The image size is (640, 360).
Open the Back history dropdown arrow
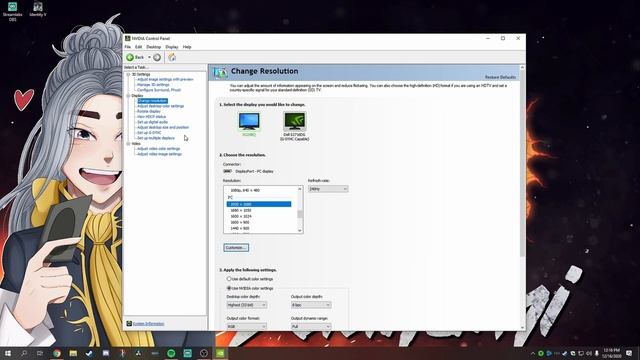[x=149, y=58]
